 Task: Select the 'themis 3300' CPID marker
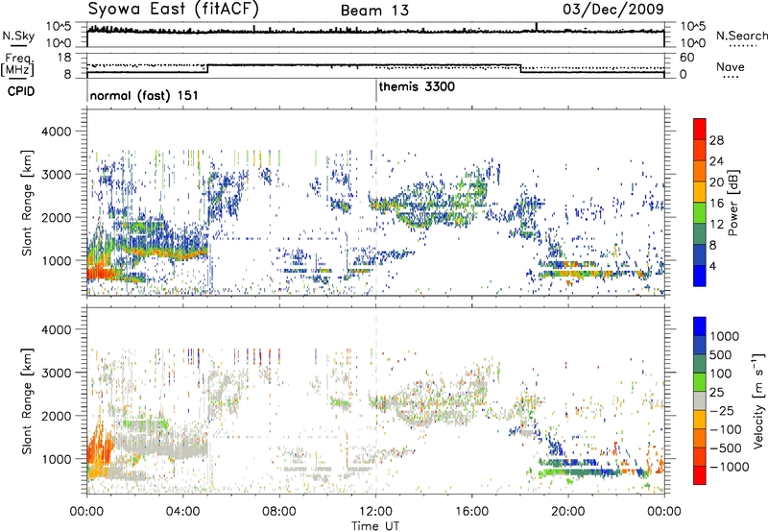click(417, 86)
